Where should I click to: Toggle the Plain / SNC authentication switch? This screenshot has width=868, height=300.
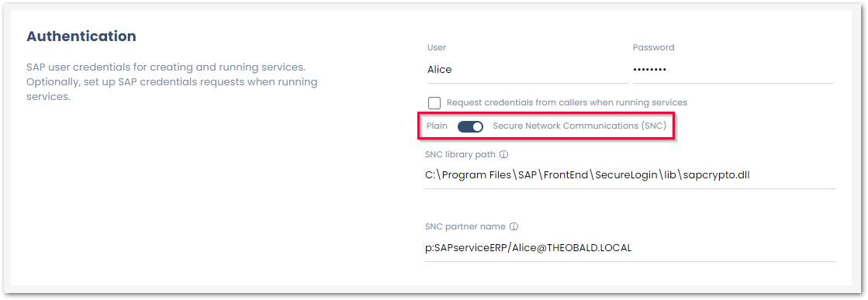pos(470,126)
